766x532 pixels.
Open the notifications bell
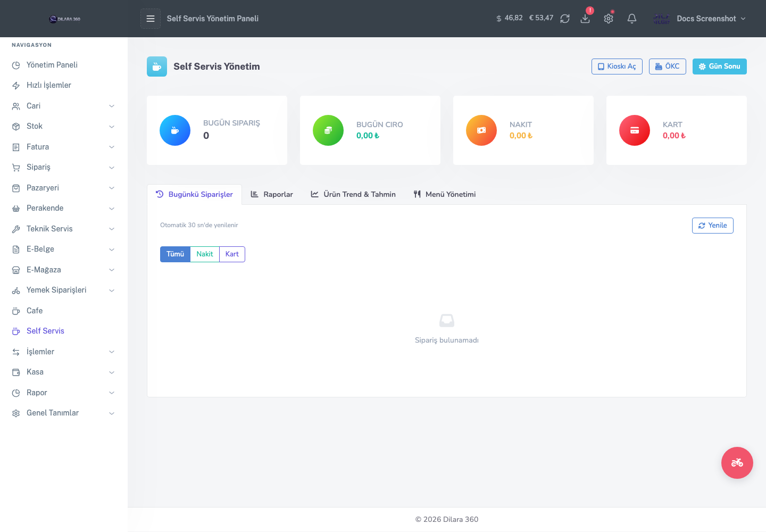[x=632, y=19]
